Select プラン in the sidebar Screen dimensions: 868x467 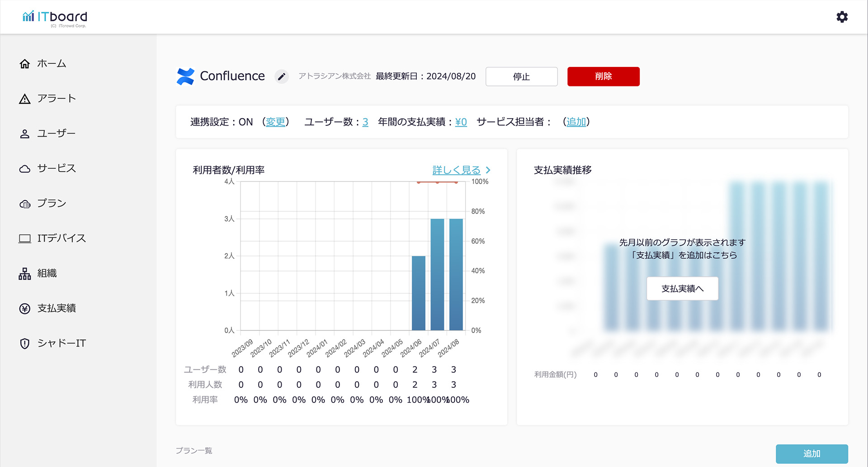click(52, 203)
